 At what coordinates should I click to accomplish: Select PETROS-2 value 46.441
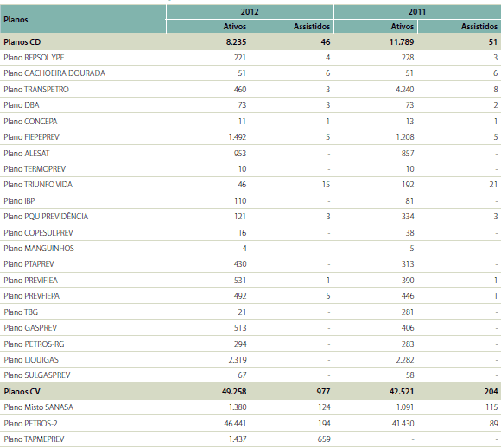point(235,424)
